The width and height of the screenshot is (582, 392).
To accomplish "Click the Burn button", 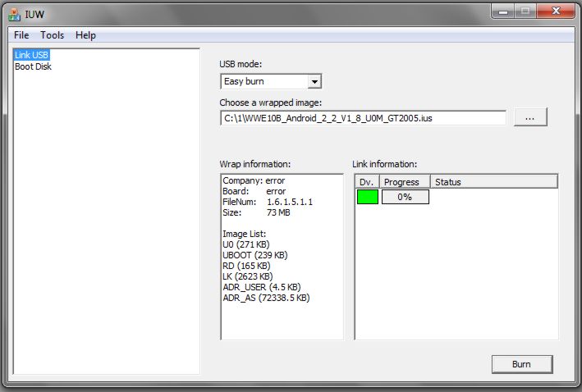I will pyautogui.click(x=521, y=364).
